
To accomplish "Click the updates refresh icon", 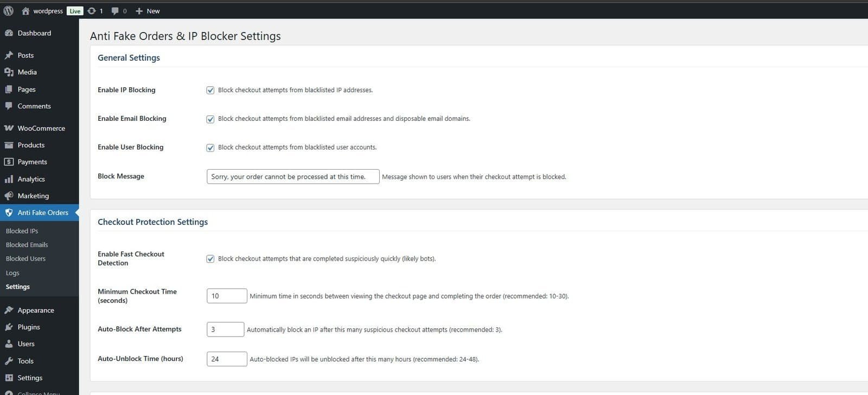I will pyautogui.click(x=92, y=11).
